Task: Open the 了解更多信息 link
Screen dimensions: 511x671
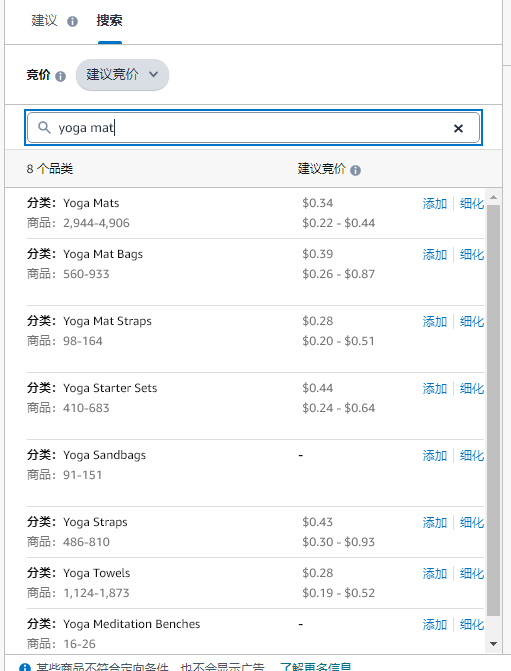Action: coord(315,667)
